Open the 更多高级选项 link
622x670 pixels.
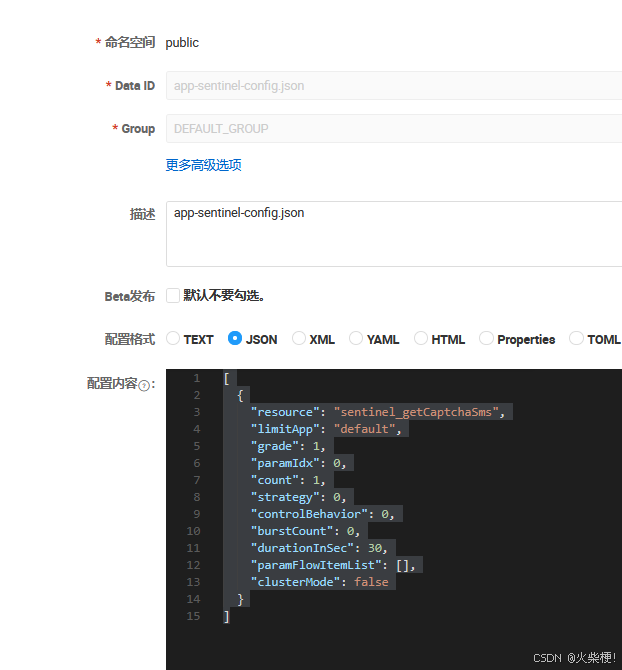point(203,165)
